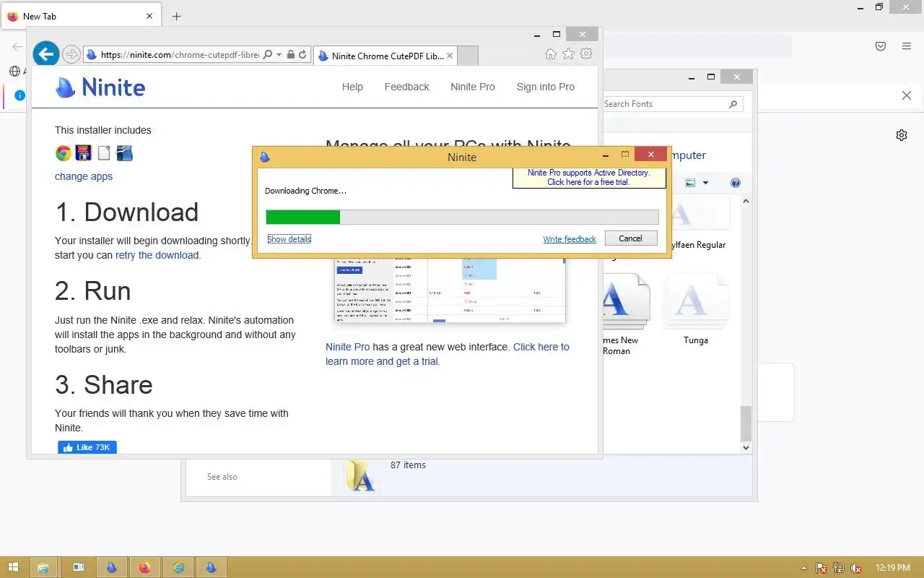Close the Ninite Chrome CutePDF tab
The width and height of the screenshot is (924, 578).
(450, 56)
